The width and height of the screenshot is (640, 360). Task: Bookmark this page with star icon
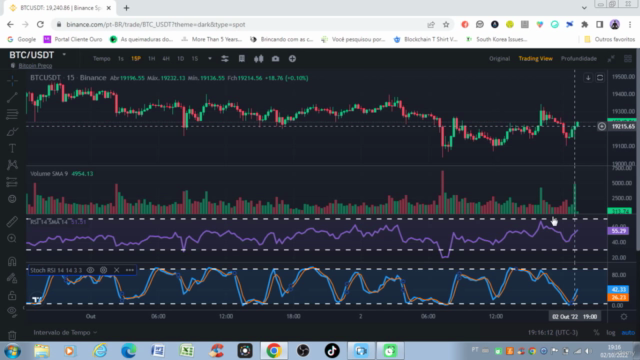pyautogui.click(x=446, y=24)
